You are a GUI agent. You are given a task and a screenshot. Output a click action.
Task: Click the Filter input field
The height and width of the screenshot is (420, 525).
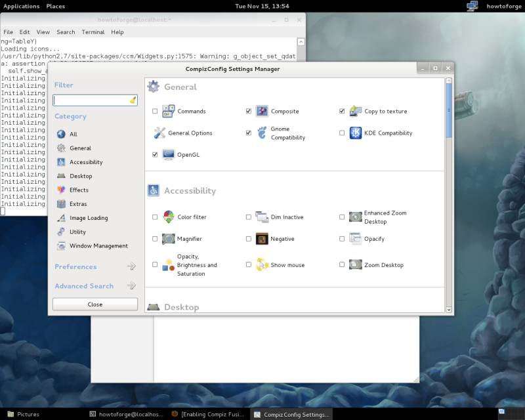(x=92, y=100)
